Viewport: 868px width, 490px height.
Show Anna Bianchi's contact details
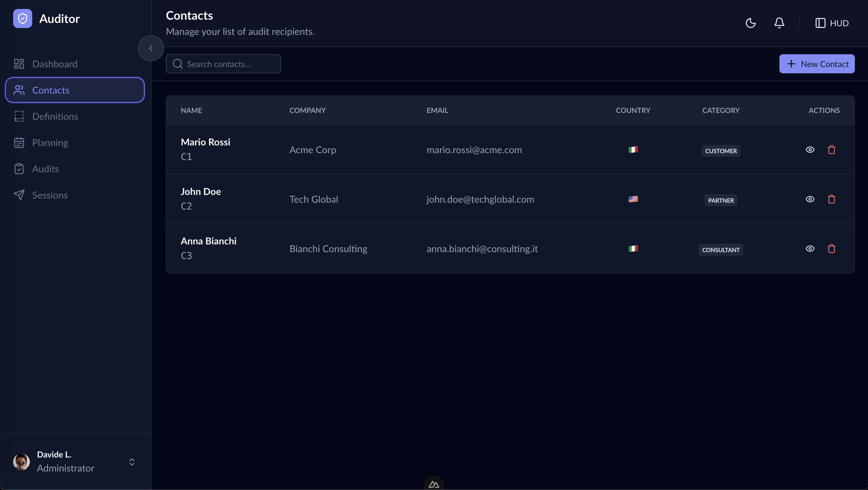click(x=810, y=249)
